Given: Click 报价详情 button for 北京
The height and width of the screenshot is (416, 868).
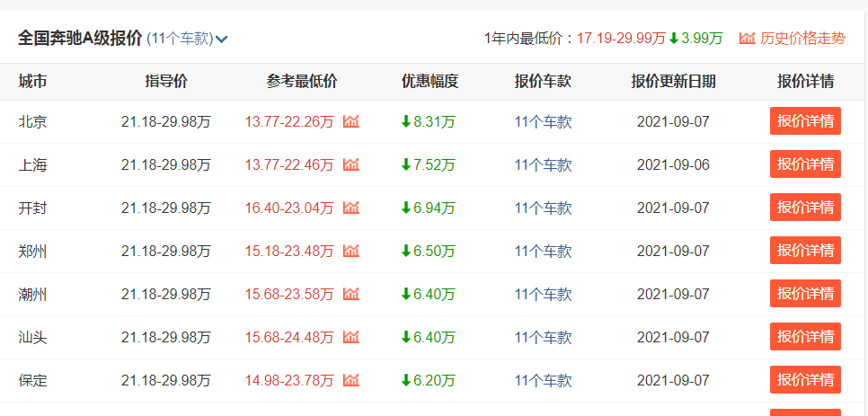Looking at the screenshot, I should tap(805, 121).
